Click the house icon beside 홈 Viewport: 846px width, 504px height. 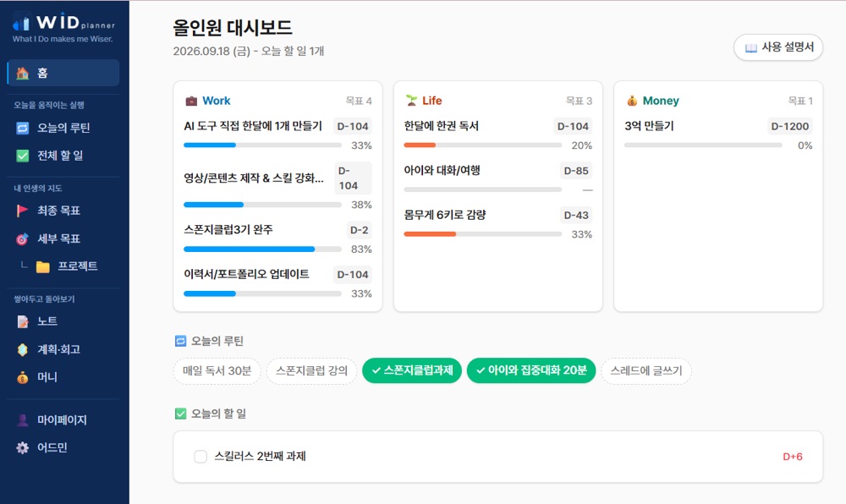click(22, 74)
